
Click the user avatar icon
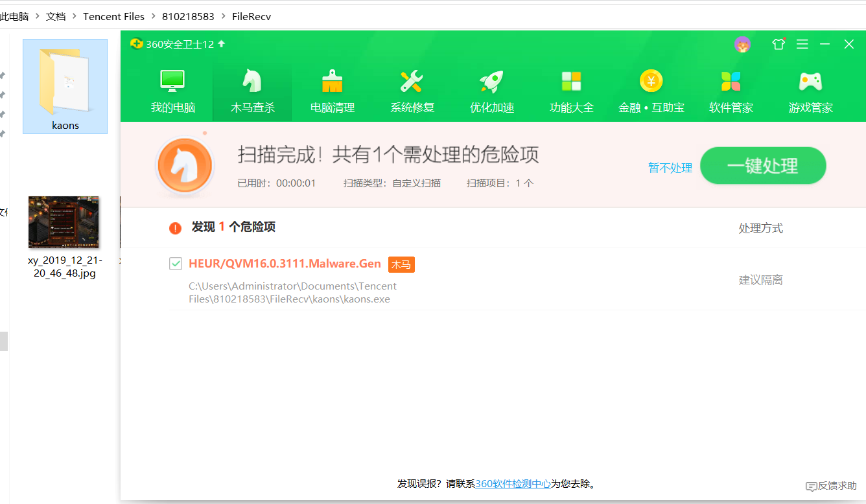tap(742, 45)
